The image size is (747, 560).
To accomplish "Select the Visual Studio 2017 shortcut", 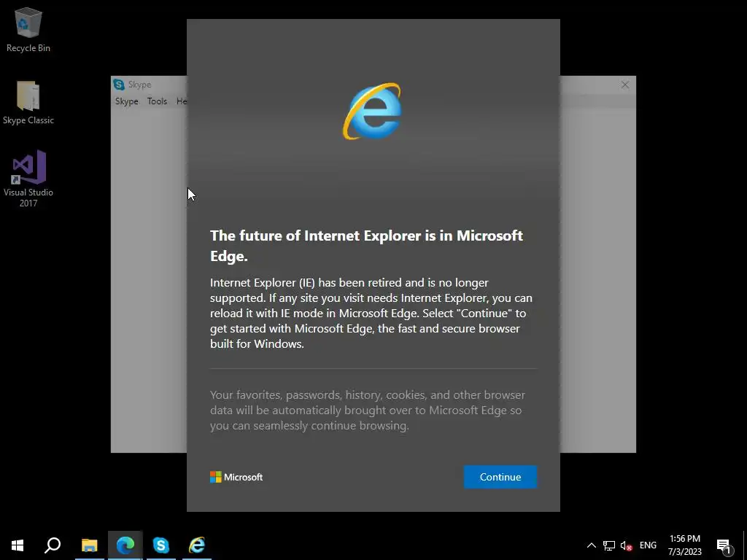I will (x=28, y=179).
